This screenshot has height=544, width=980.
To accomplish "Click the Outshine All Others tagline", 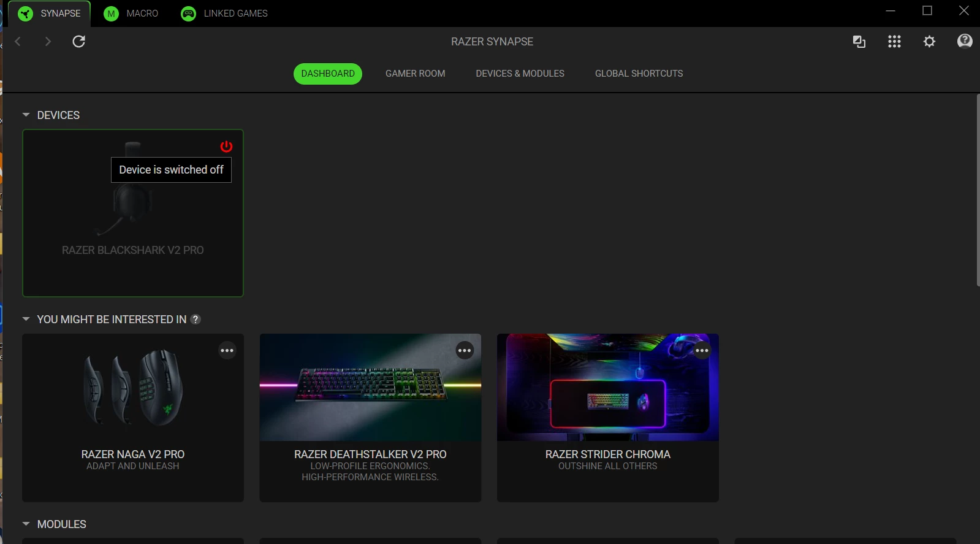I will [608, 466].
